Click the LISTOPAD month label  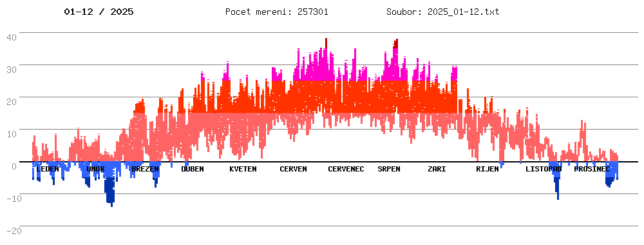(x=544, y=169)
